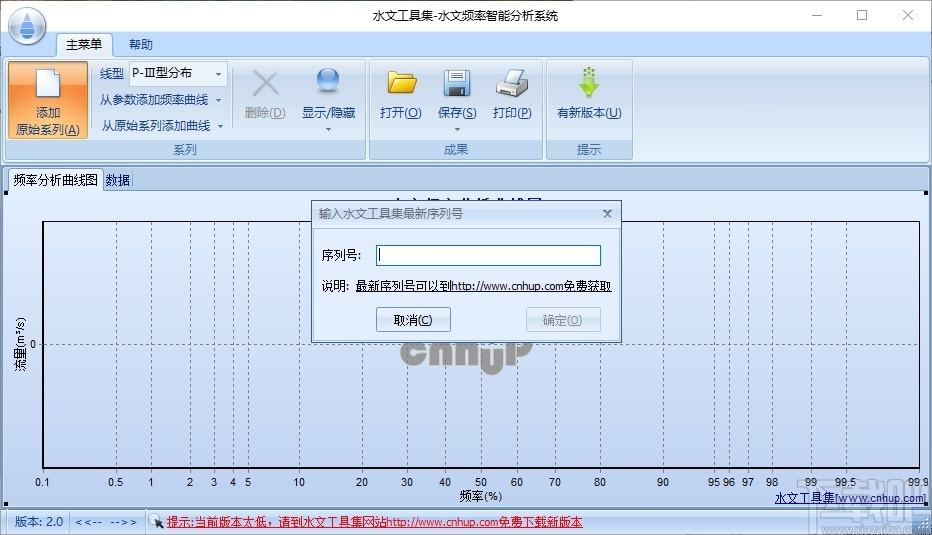Expand 'Add curve from original series' menu
Image resolution: width=932 pixels, height=535 pixels.
pyautogui.click(x=220, y=126)
